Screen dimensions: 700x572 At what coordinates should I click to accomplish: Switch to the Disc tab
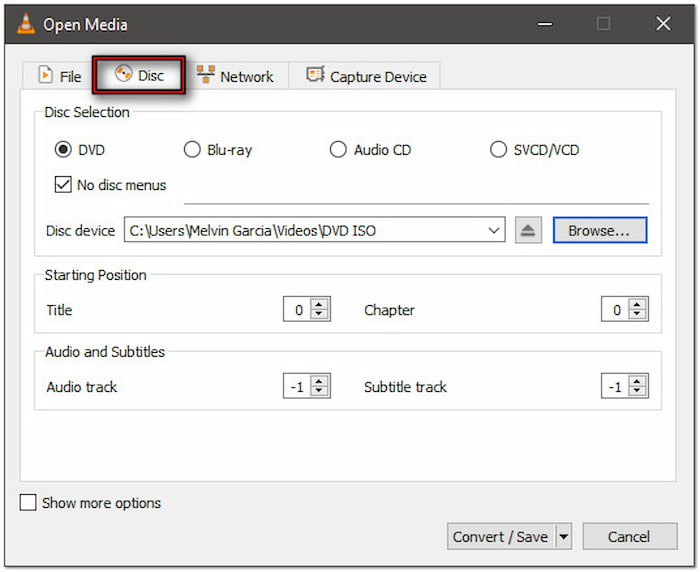139,76
